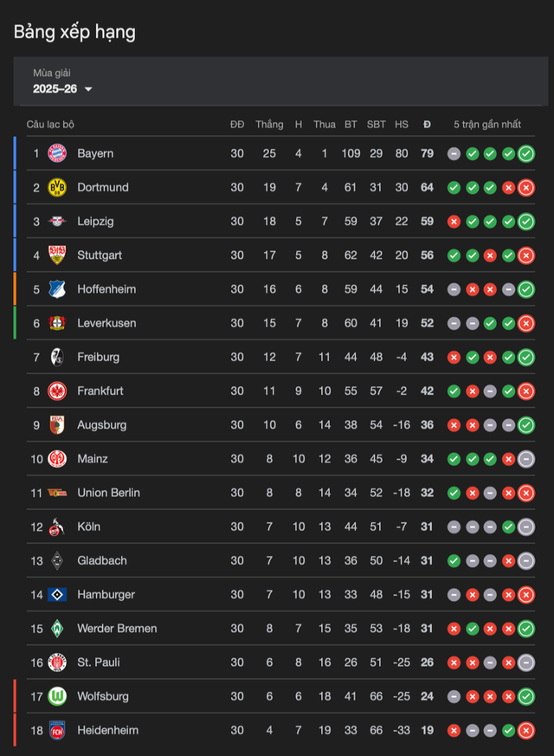This screenshot has width=554, height=756.
Task: Click the Dortmund club crest
Action: coord(57,187)
